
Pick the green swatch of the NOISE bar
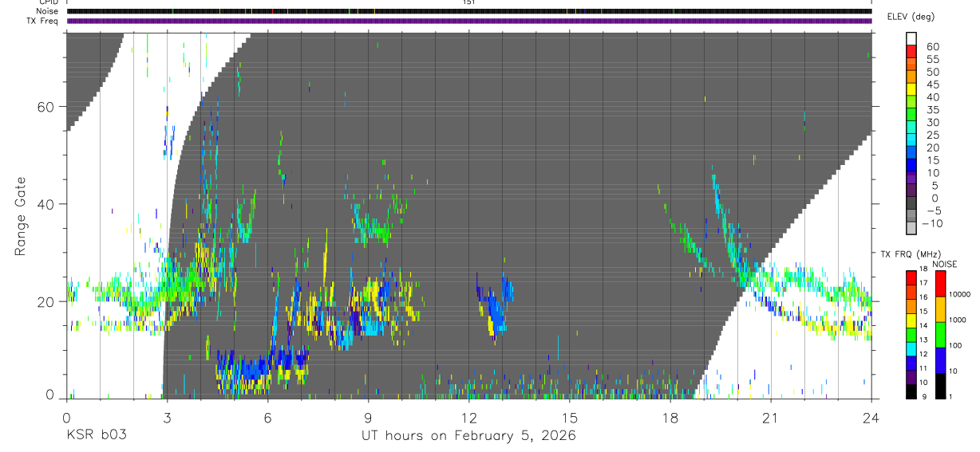(x=940, y=334)
